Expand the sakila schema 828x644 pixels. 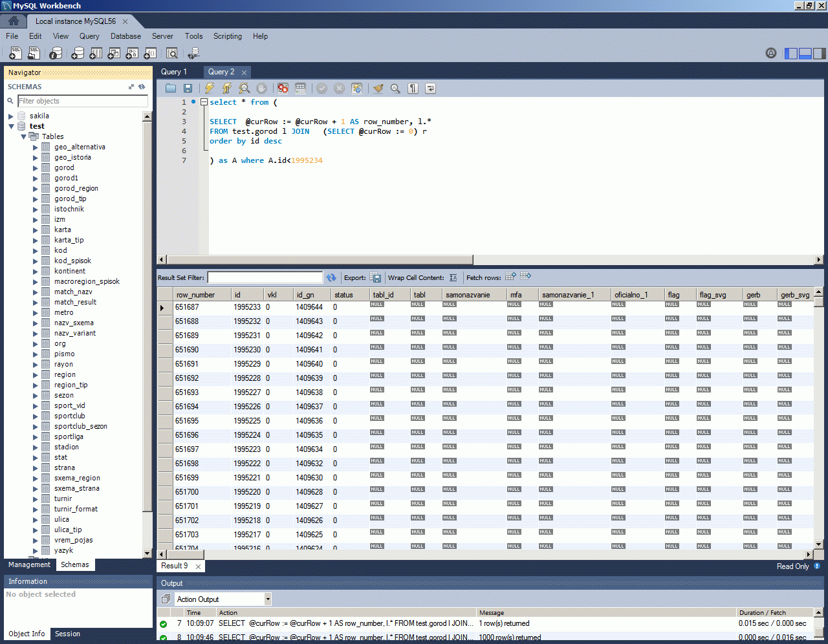[11, 116]
